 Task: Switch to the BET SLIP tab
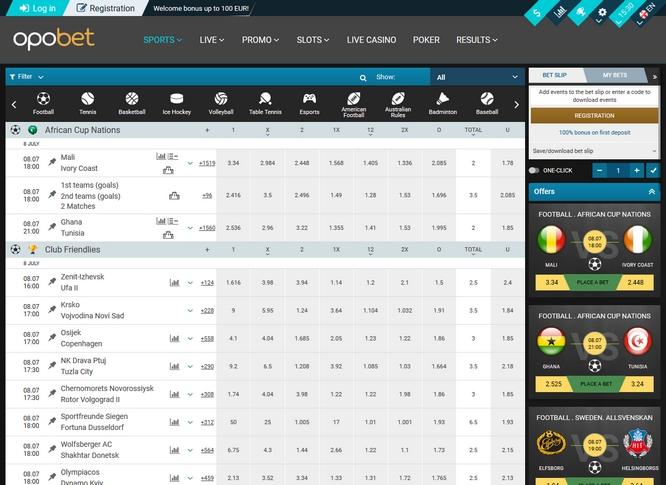(x=555, y=75)
